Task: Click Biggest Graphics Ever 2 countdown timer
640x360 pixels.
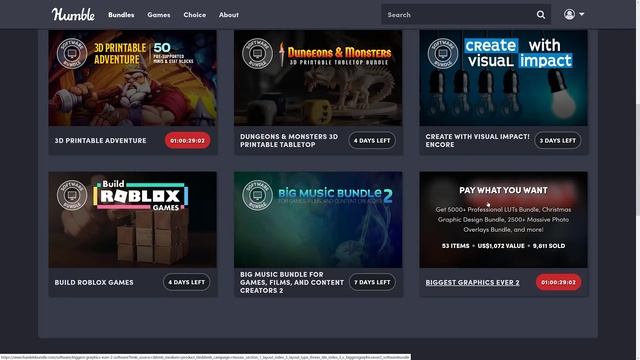Action: pos(558,282)
